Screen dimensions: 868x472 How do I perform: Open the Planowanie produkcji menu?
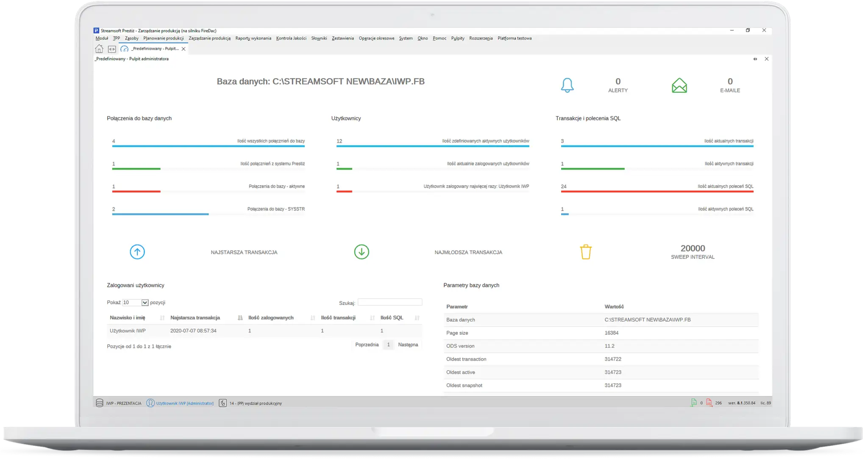[x=163, y=38]
